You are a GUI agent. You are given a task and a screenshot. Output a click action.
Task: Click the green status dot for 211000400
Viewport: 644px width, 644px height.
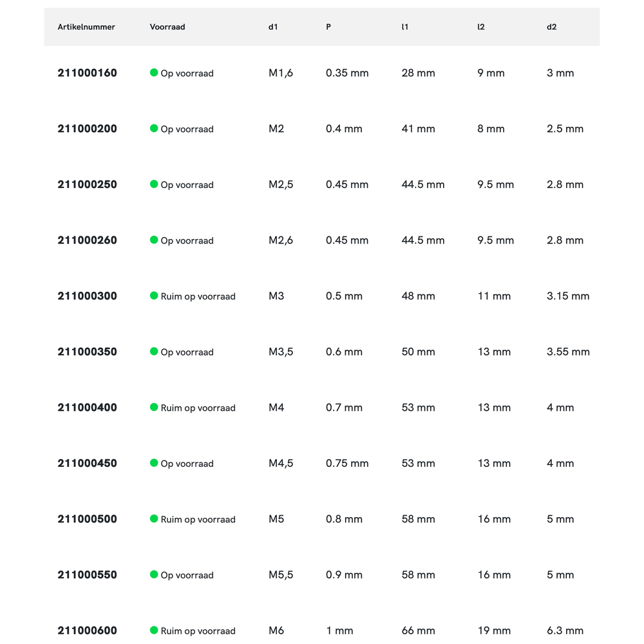point(154,407)
